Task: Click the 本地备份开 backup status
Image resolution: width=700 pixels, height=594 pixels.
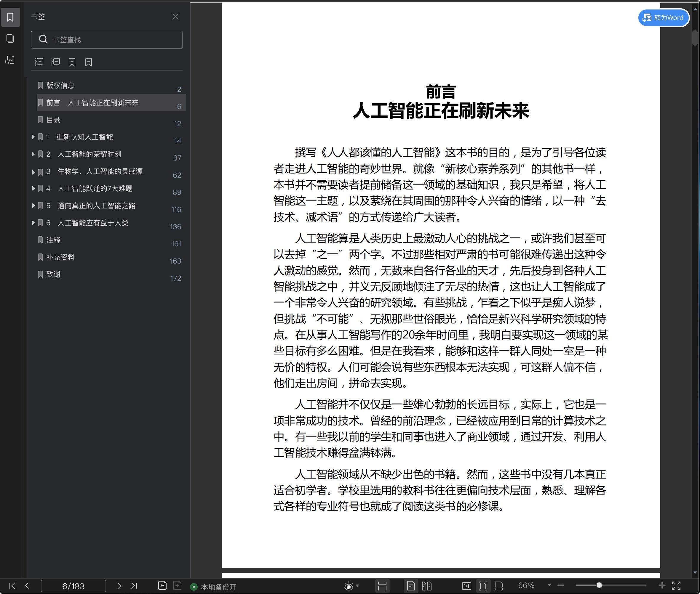Action: [213, 587]
